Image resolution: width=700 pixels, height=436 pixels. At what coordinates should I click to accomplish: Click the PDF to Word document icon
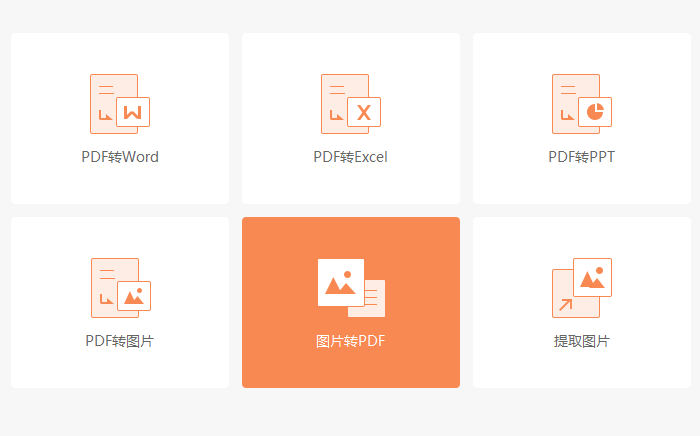[x=120, y=104]
